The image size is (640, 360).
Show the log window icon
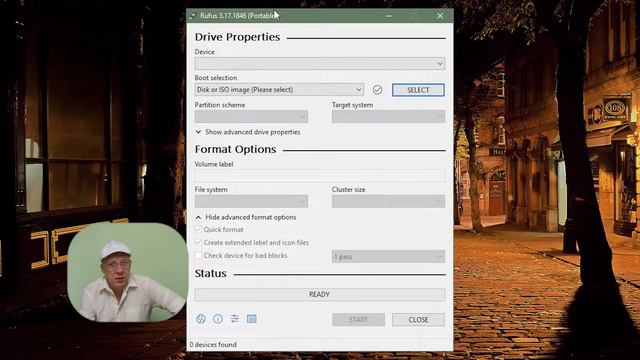click(x=252, y=319)
